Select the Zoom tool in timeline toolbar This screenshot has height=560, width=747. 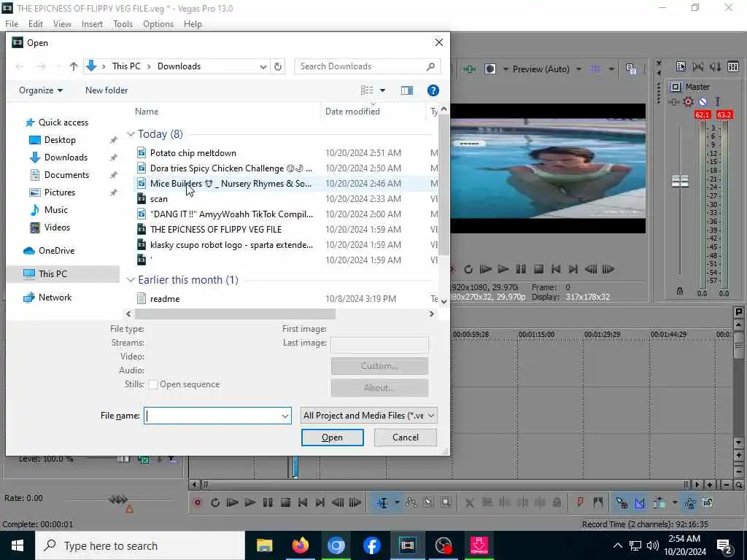pyautogui.click(x=446, y=503)
